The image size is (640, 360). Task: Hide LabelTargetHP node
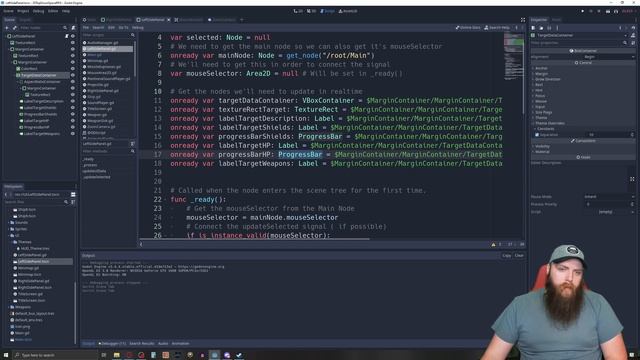73,121
